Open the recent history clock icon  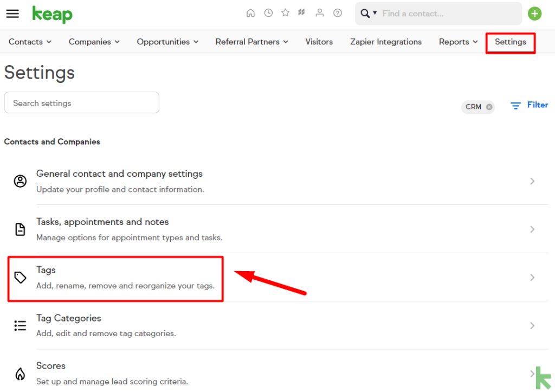pos(268,13)
